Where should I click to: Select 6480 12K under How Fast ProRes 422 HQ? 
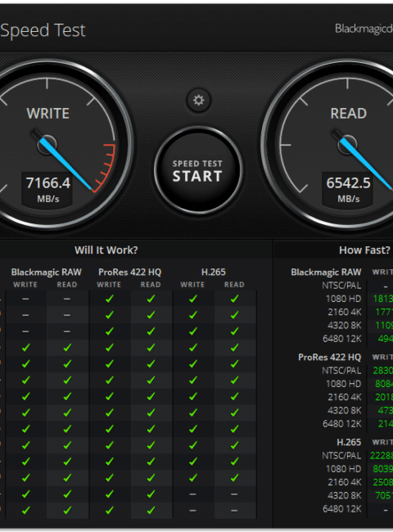pos(342,424)
